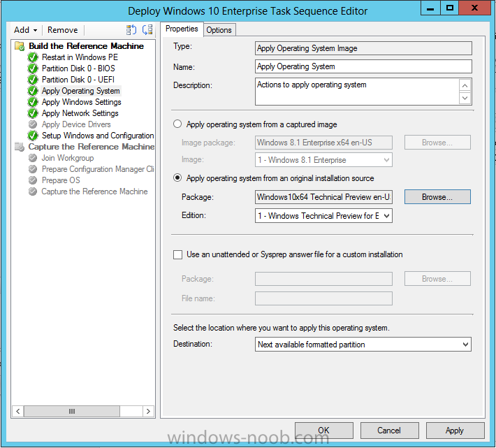
Task: Switch to the Options tab
Action: 219,30
